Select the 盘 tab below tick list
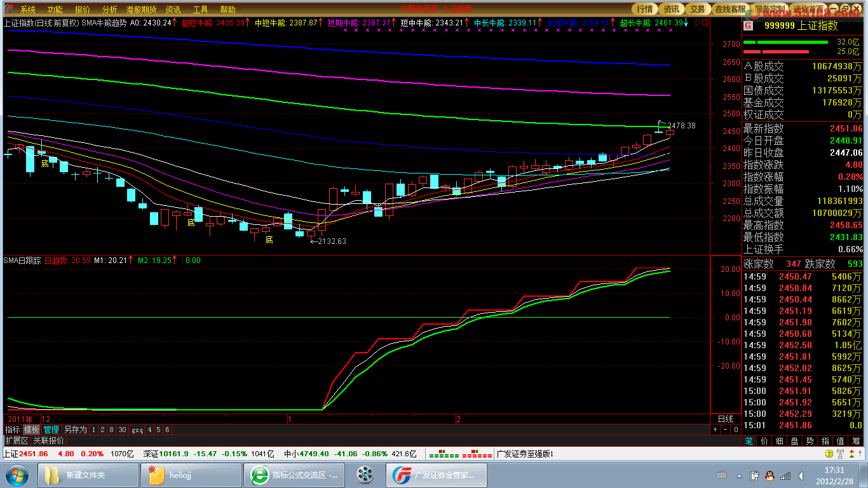The height and width of the screenshot is (488, 868). click(795, 440)
